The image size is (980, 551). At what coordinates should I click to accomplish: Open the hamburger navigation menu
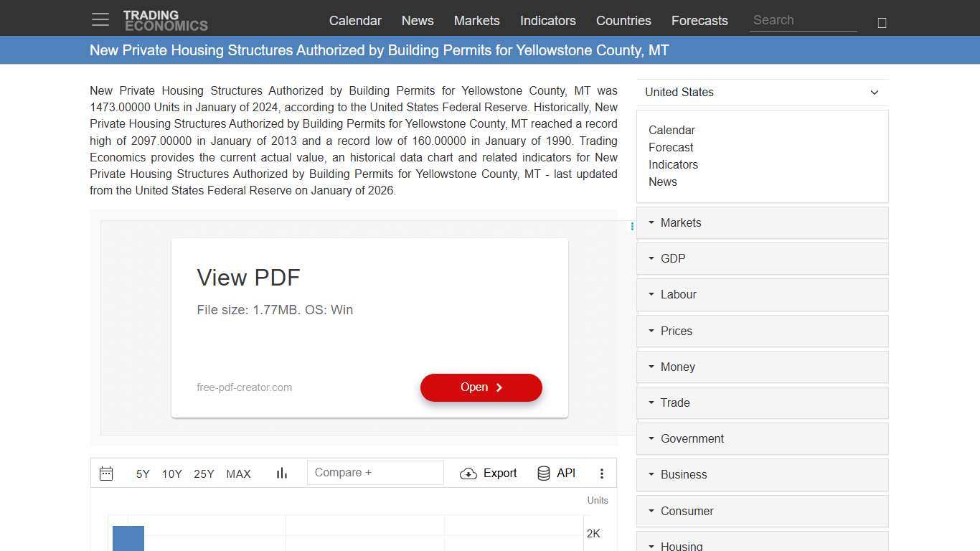click(x=100, y=20)
